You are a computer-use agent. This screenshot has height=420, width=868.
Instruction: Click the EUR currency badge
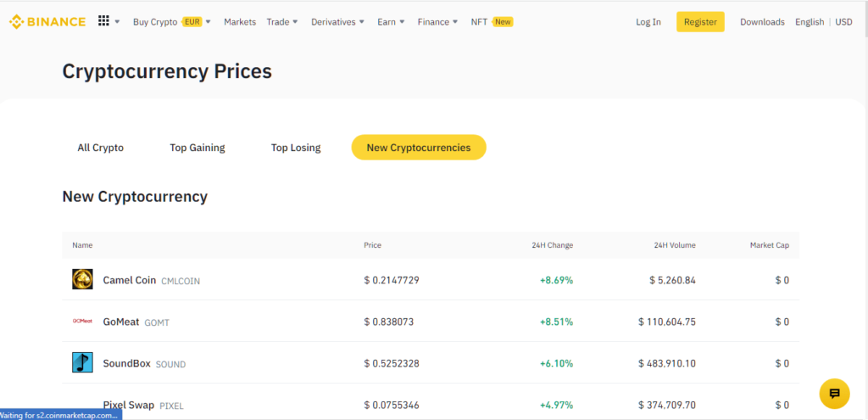click(192, 22)
